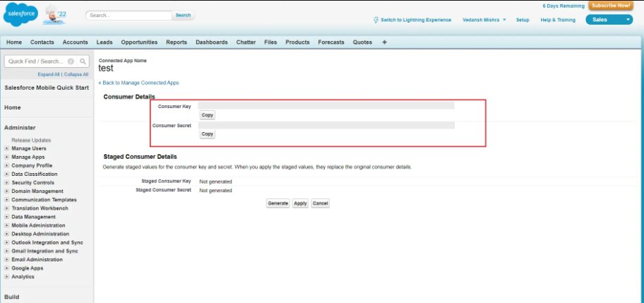Screen dimensions: 644x303
Task: Click the Consumer Secret value field
Action: (326, 125)
